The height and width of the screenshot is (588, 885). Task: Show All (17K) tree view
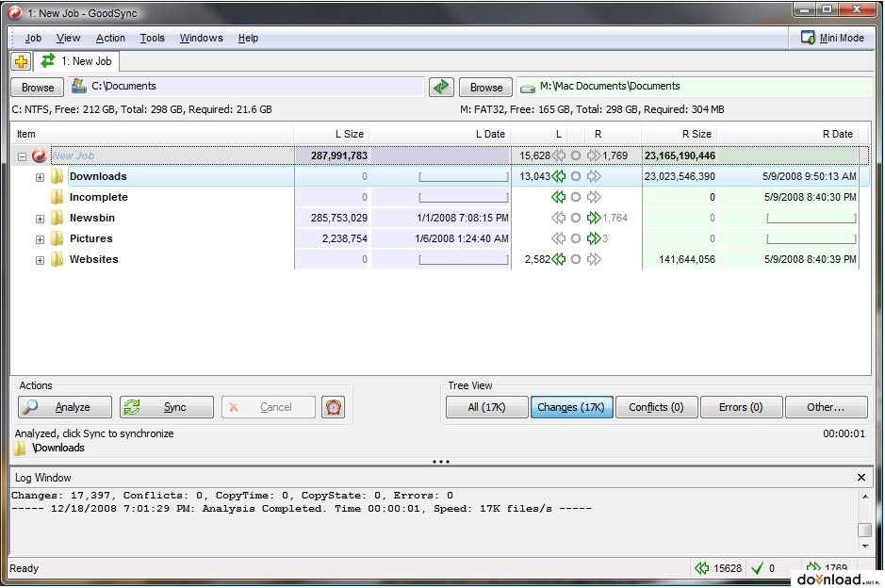(x=486, y=407)
